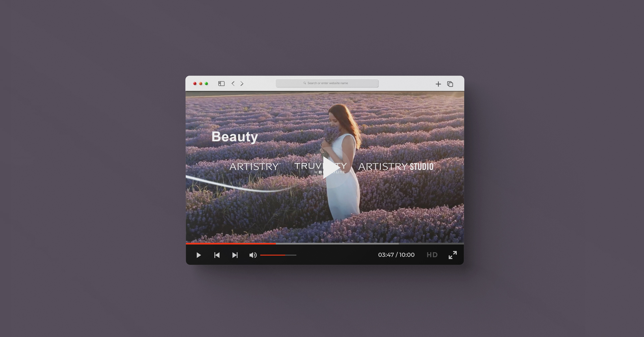644x337 pixels.
Task: Click the red close window button
Action: point(195,84)
